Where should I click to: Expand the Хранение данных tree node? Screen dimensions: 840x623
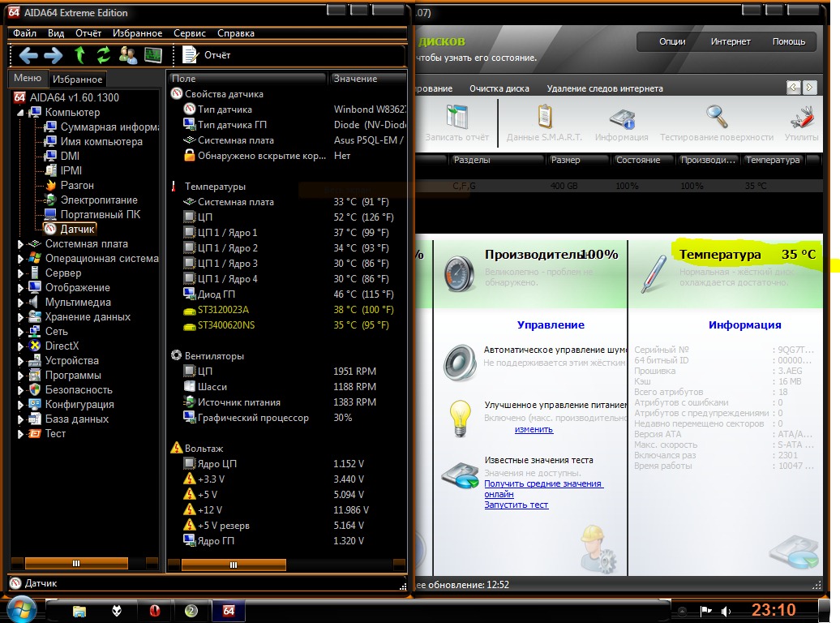click(x=20, y=317)
